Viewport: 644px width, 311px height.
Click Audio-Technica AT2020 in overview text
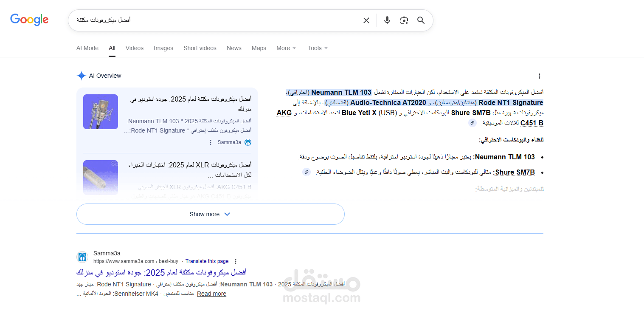388,102
